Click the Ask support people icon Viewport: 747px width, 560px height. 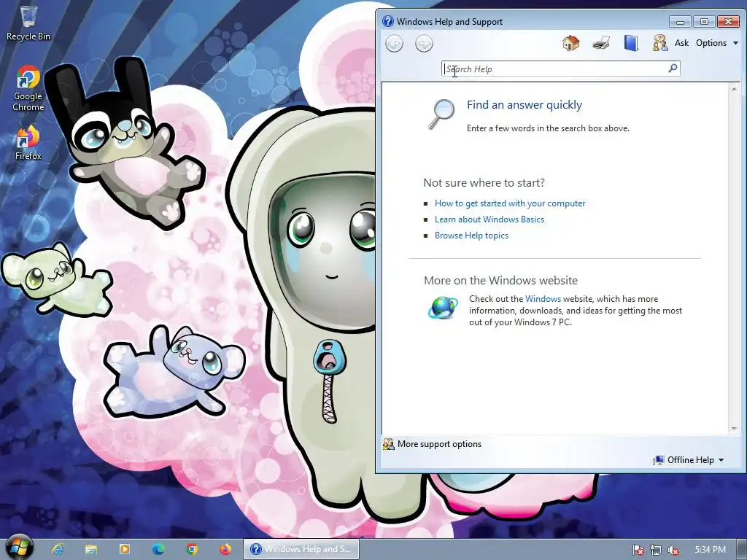(x=659, y=43)
